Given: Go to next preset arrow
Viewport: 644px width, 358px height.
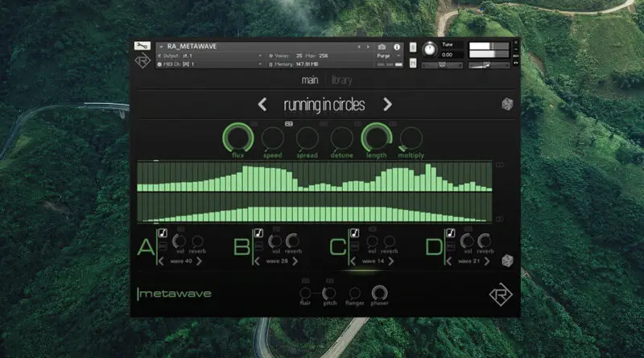Looking at the screenshot, I should 387,105.
